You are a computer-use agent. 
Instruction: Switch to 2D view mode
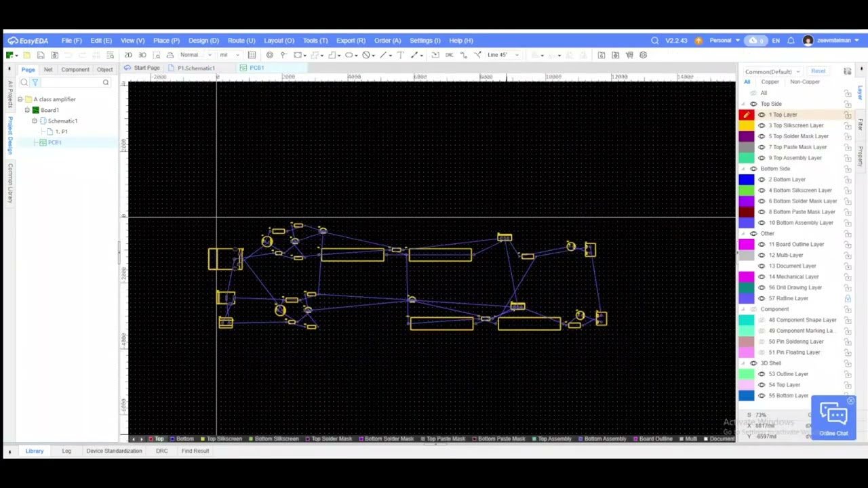point(128,55)
